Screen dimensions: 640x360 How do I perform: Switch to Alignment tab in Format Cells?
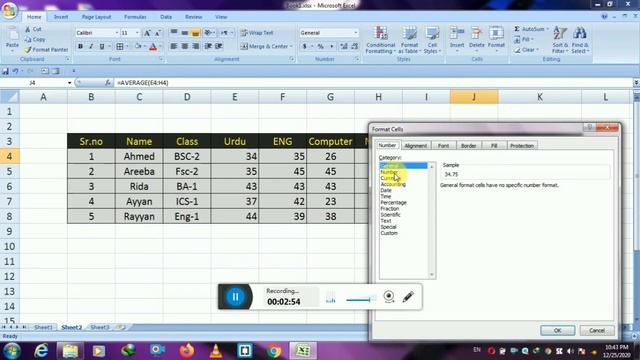click(x=416, y=146)
